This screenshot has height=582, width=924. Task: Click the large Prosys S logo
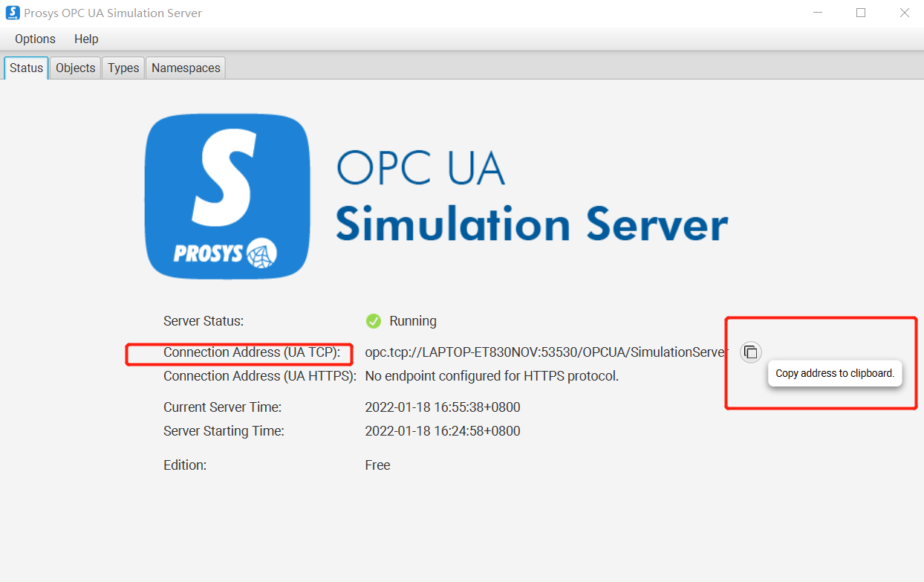pos(227,197)
